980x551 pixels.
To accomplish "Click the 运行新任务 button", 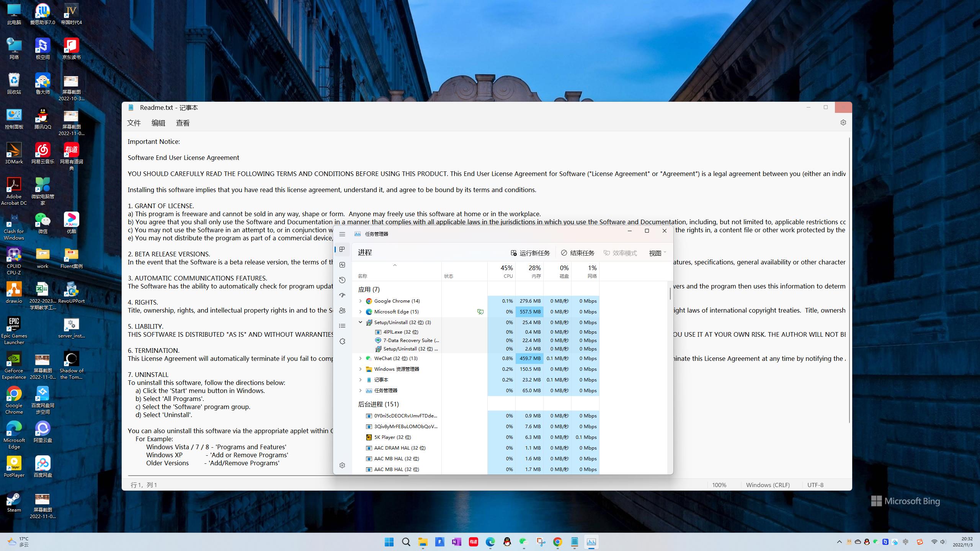I will 530,253.
